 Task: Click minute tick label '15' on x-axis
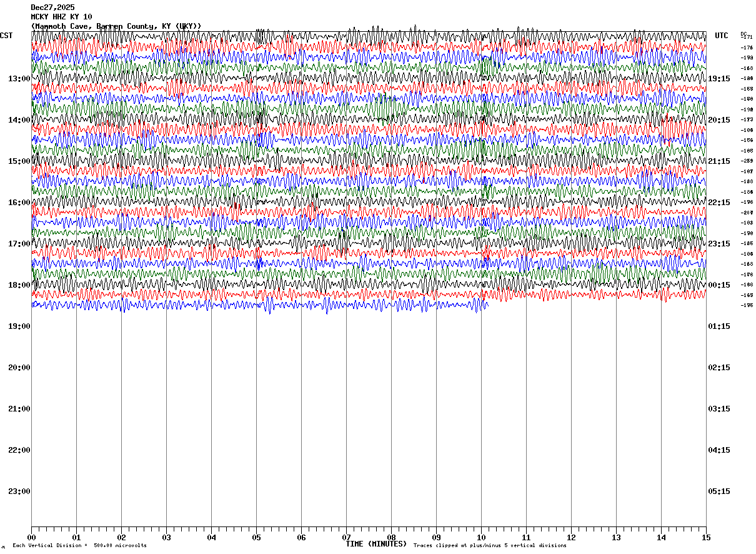pyautogui.click(x=706, y=538)
